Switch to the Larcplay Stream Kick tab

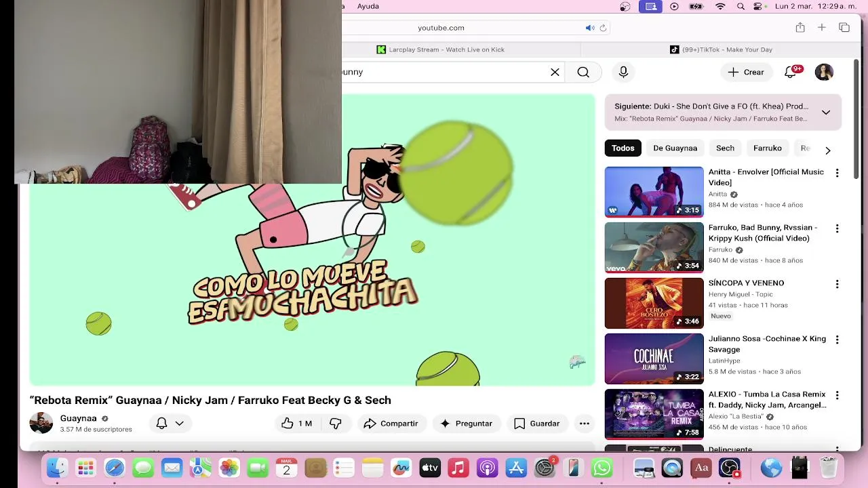click(x=441, y=49)
